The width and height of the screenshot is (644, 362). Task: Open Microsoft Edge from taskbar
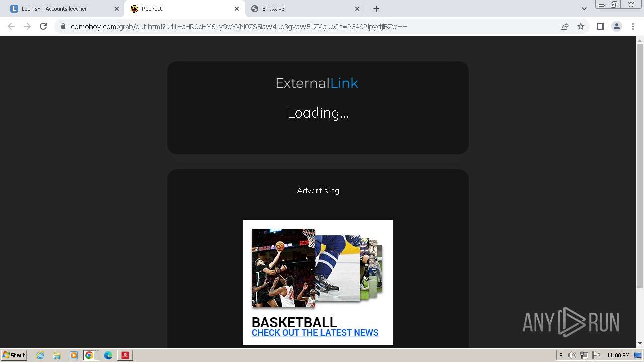(x=108, y=355)
